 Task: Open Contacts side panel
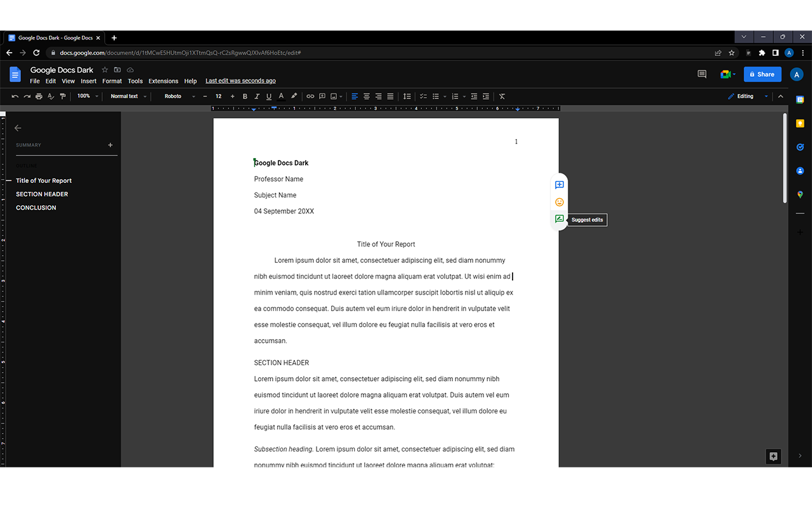[800, 171]
